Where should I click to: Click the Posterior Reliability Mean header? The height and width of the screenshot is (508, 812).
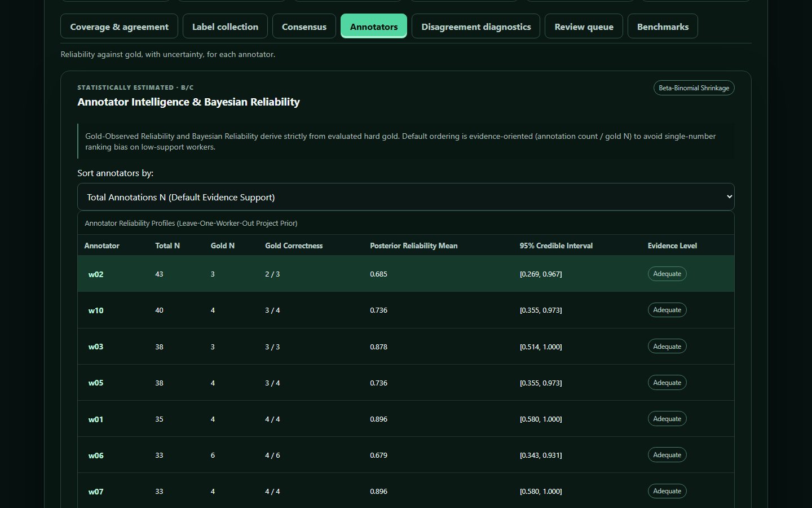(413, 246)
